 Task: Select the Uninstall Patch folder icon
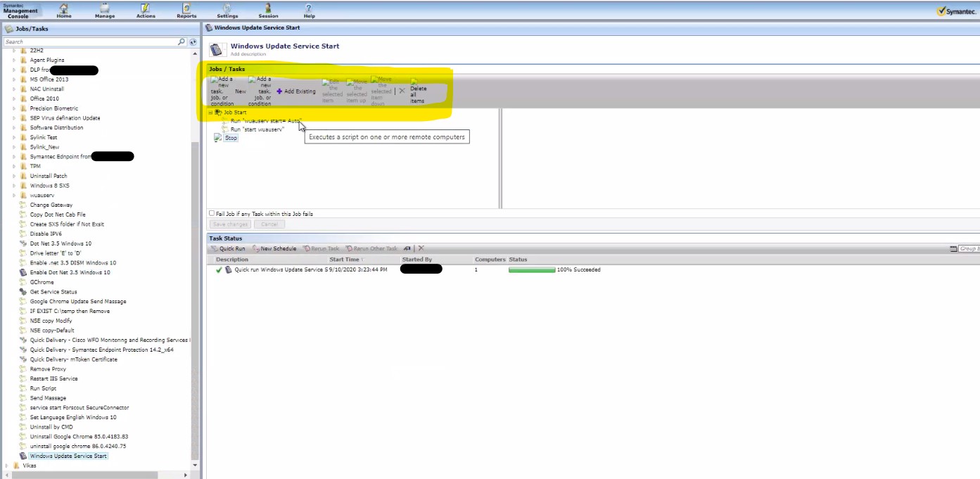[x=23, y=176]
